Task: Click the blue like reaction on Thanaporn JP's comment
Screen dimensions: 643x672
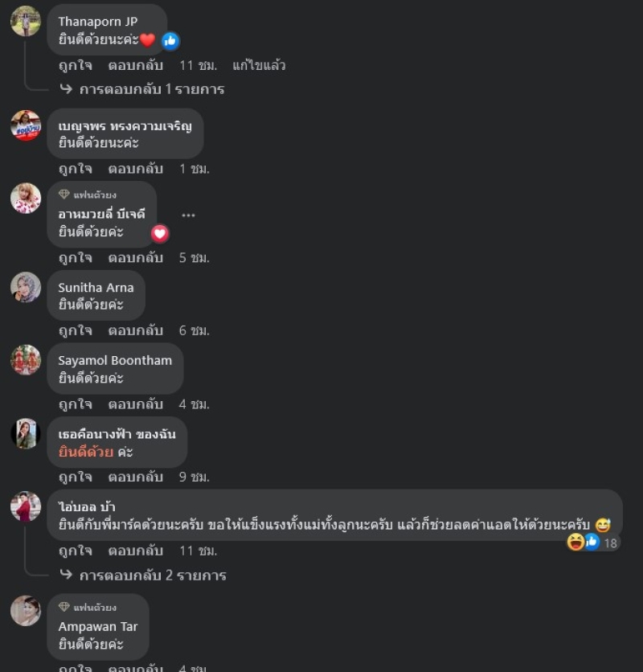Action: coord(170,41)
